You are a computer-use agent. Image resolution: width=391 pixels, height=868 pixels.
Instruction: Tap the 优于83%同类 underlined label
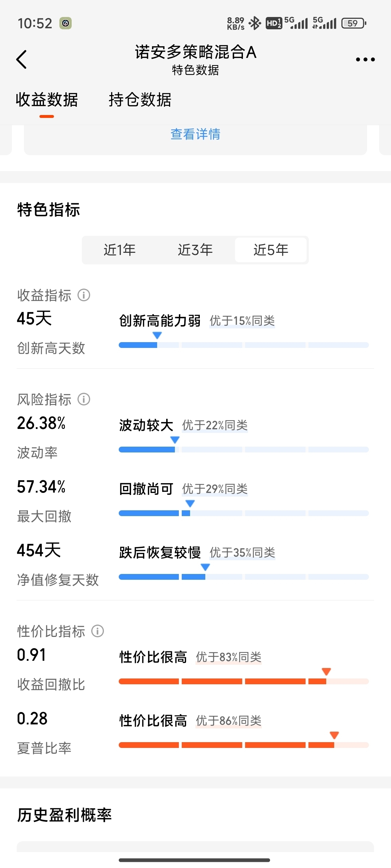228,657
